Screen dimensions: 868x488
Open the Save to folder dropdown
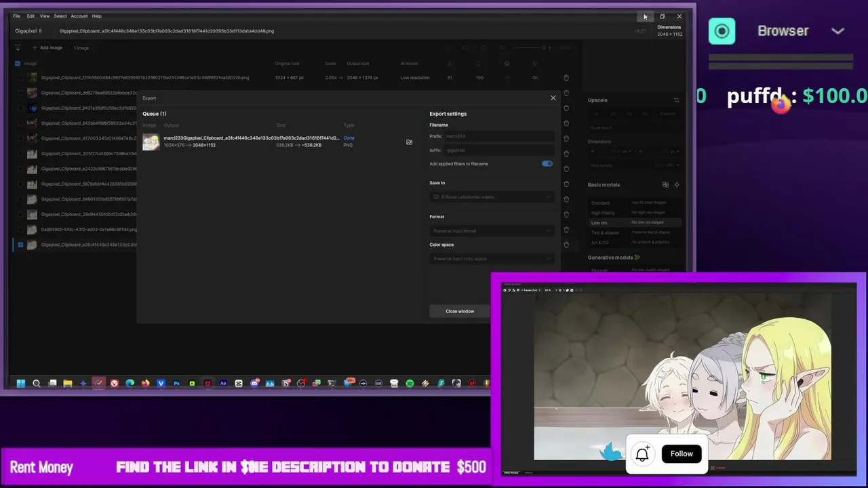pyautogui.click(x=492, y=197)
